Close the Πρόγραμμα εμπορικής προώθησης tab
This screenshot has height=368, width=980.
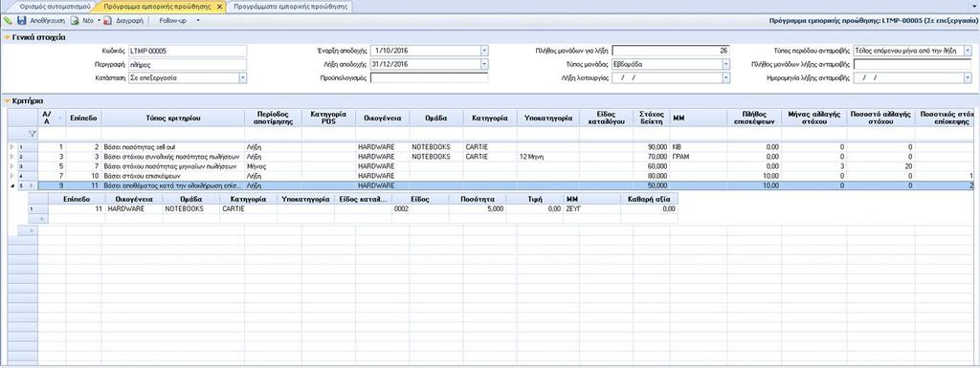coord(219,7)
